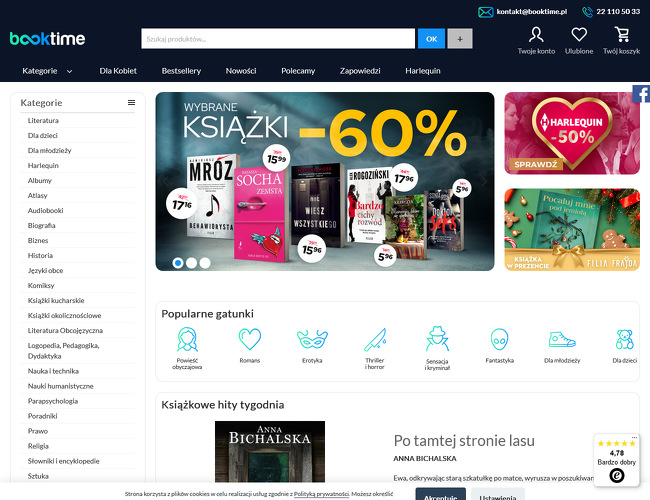Open Po tamtej stronie lasu title
Image resolution: width=650 pixels, height=500 pixels.
coord(464,440)
